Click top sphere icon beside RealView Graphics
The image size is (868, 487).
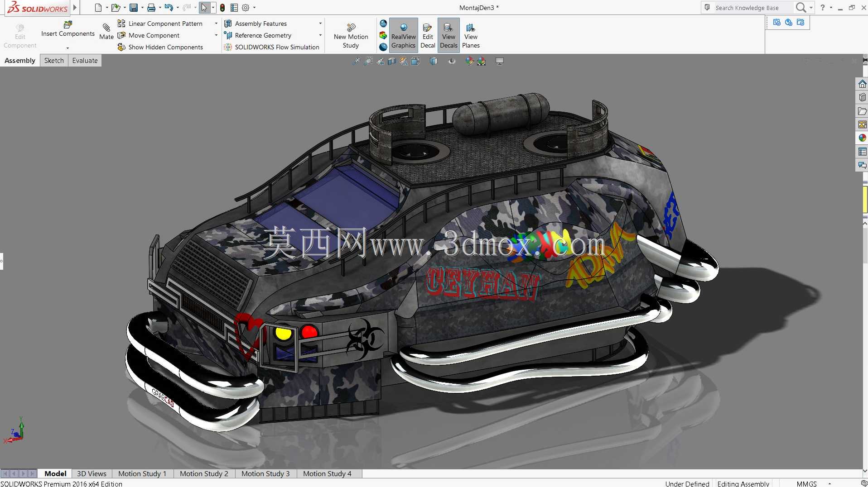point(383,24)
